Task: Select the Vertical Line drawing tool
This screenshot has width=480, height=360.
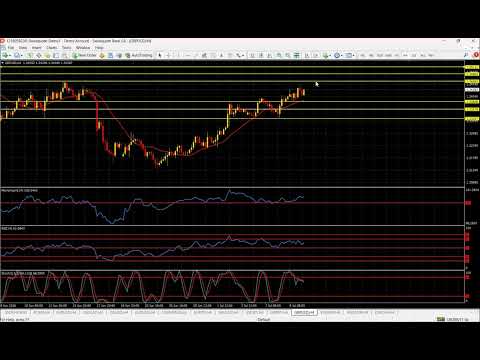Action: pos(178,55)
